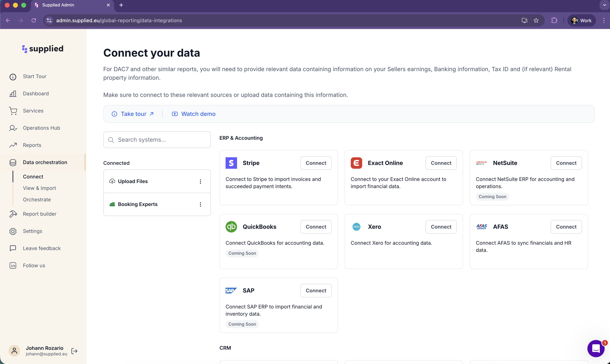Log out using the sign-out icon
The height and width of the screenshot is (364, 610).
coord(74,351)
